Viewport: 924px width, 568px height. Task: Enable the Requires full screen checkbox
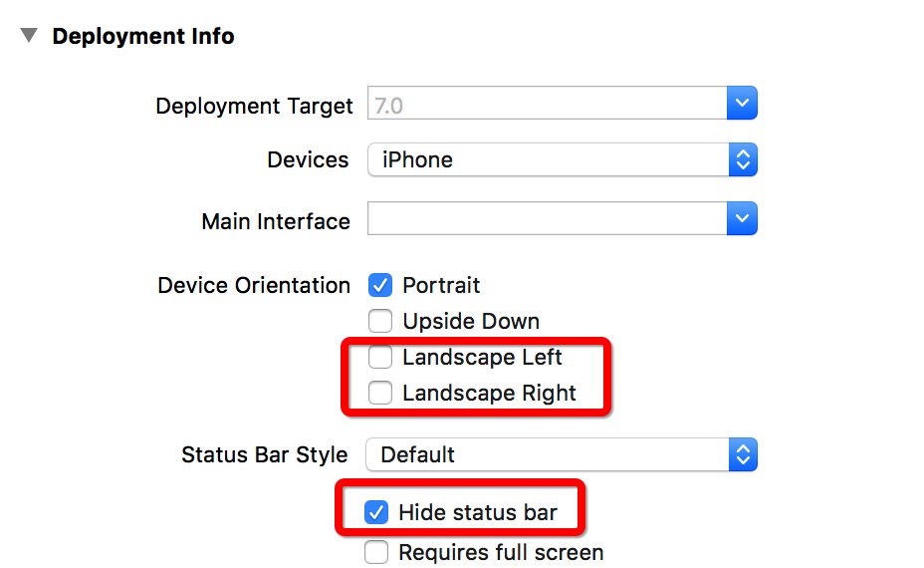pos(375,552)
